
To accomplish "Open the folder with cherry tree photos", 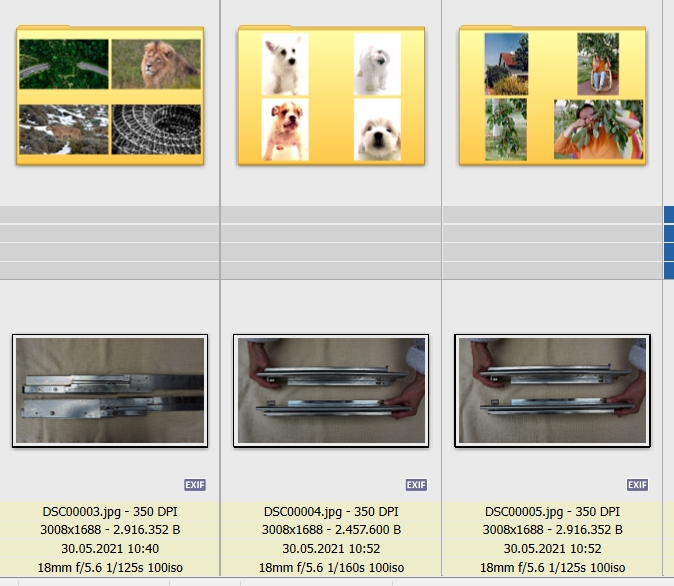I will point(552,95).
